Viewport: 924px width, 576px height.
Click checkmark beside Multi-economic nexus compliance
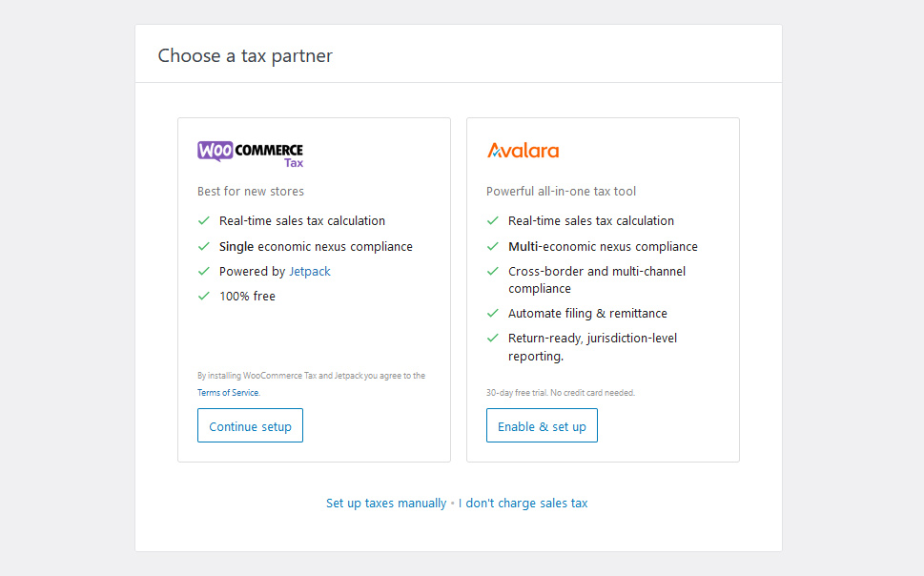tap(492, 246)
